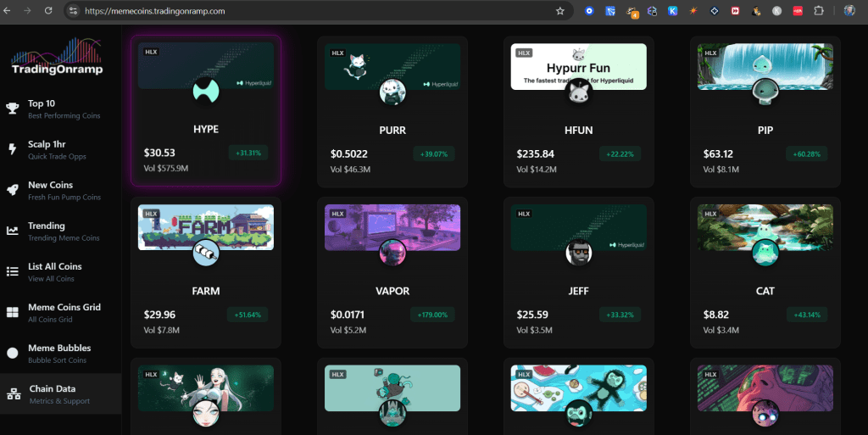Open List All Coins view

pyautogui.click(x=61, y=271)
